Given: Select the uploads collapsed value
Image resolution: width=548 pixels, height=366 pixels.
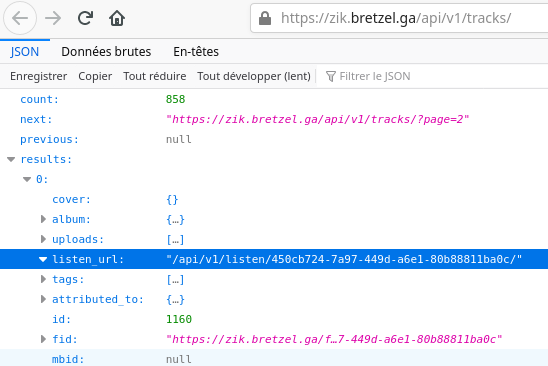Looking at the screenshot, I should click(x=175, y=239).
